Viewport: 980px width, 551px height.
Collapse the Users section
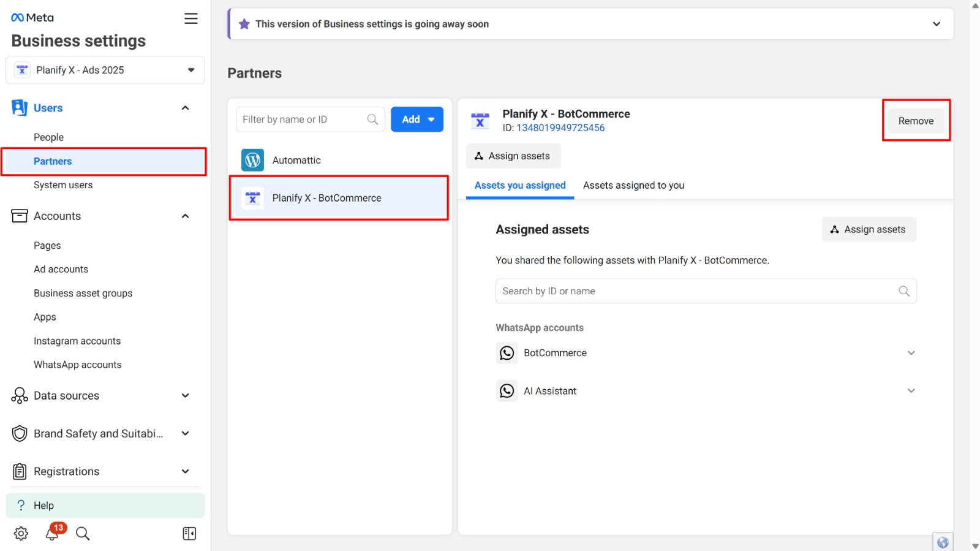[x=185, y=108]
